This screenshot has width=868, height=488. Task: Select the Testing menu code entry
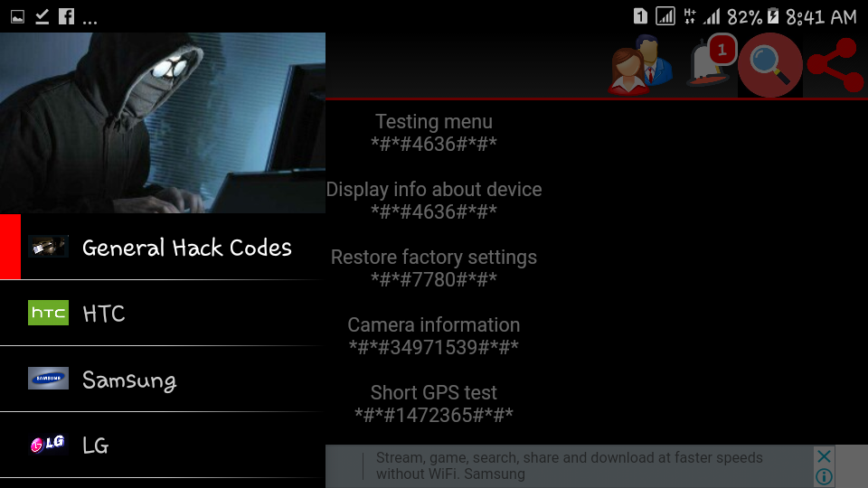tap(434, 133)
